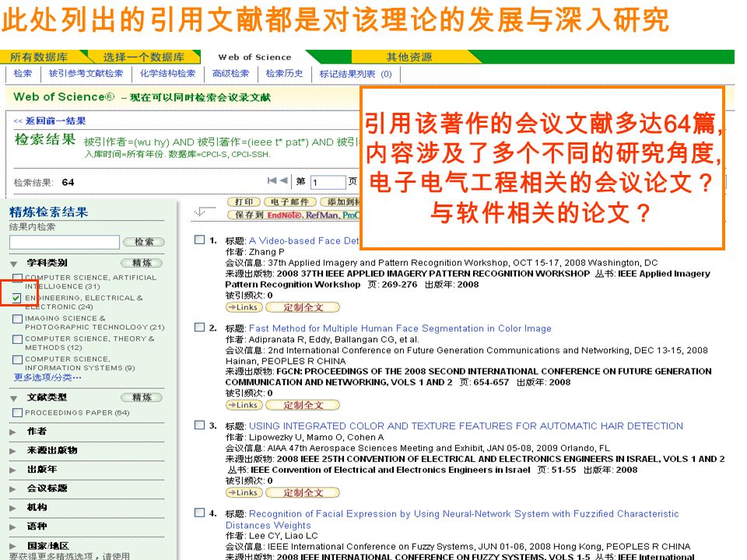Screen dimensions: 747x560
Task: Select the checkbox for result 2
Action: pos(200,327)
